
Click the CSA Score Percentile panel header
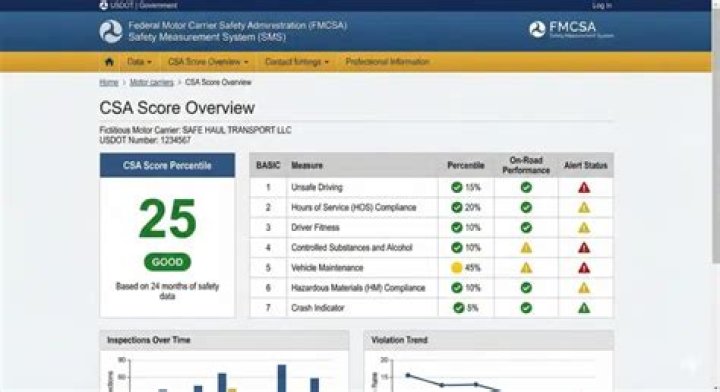pos(167,165)
